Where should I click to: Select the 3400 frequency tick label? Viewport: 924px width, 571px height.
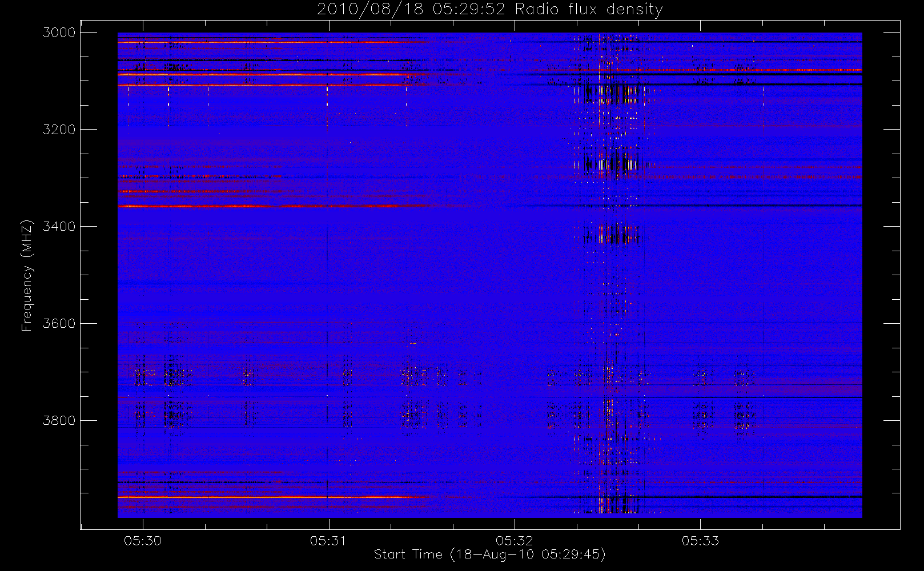click(x=59, y=227)
